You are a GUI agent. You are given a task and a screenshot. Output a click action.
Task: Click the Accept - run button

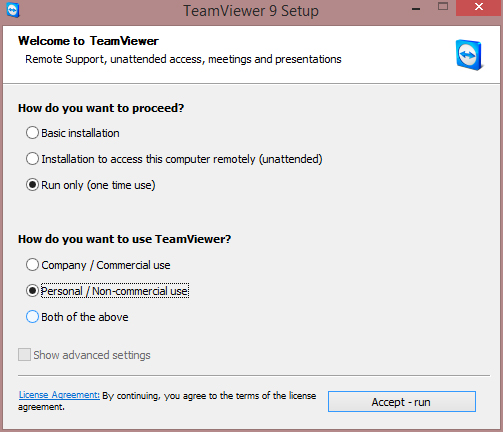click(402, 402)
